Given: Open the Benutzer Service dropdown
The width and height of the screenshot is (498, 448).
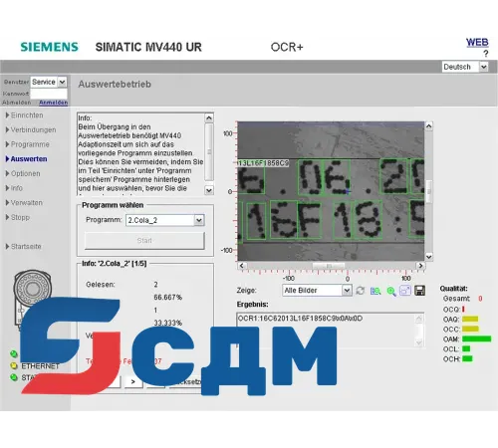Looking at the screenshot, I should (x=62, y=82).
